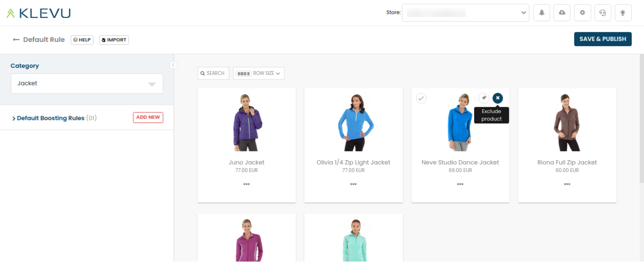Viewport: 644px width, 262px height.
Task: Click the Search button
Action: tap(214, 73)
